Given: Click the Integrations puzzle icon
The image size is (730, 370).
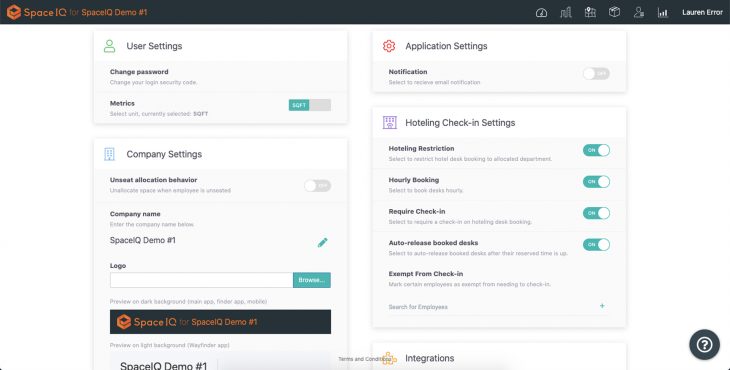Looking at the screenshot, I should 389,358.
